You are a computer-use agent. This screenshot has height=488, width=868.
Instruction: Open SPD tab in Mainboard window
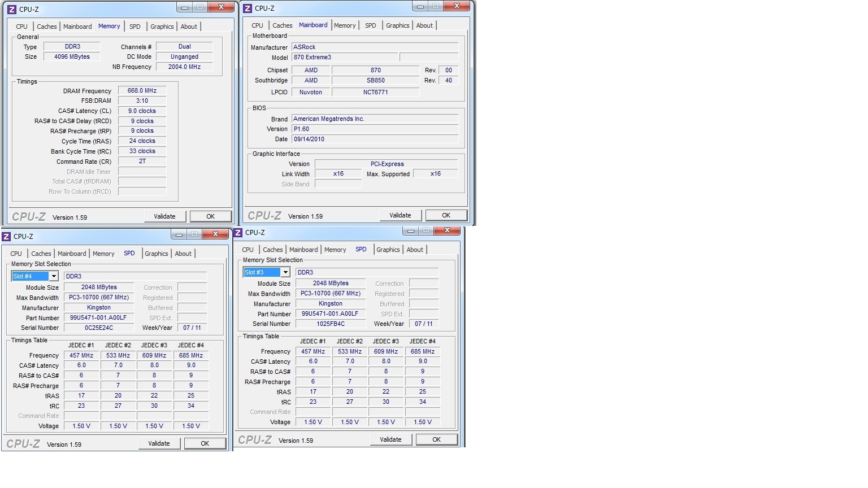point(370,25)
